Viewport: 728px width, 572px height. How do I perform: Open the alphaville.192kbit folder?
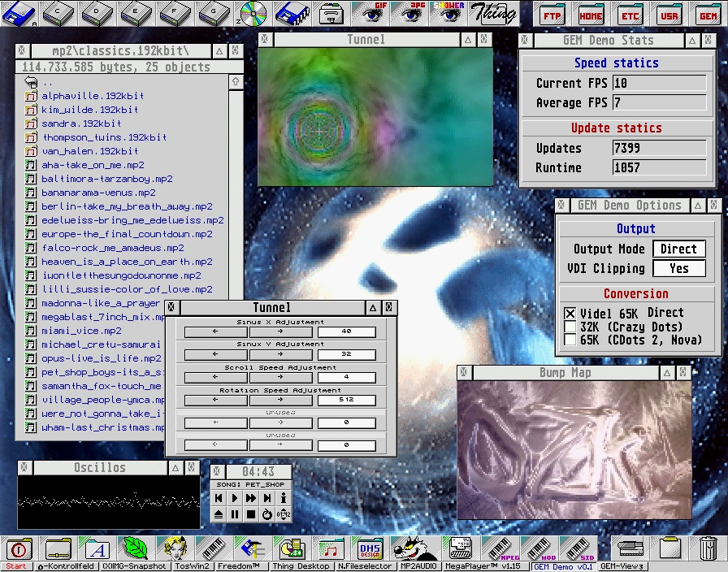pyautogui.click(x=93, y=96)
